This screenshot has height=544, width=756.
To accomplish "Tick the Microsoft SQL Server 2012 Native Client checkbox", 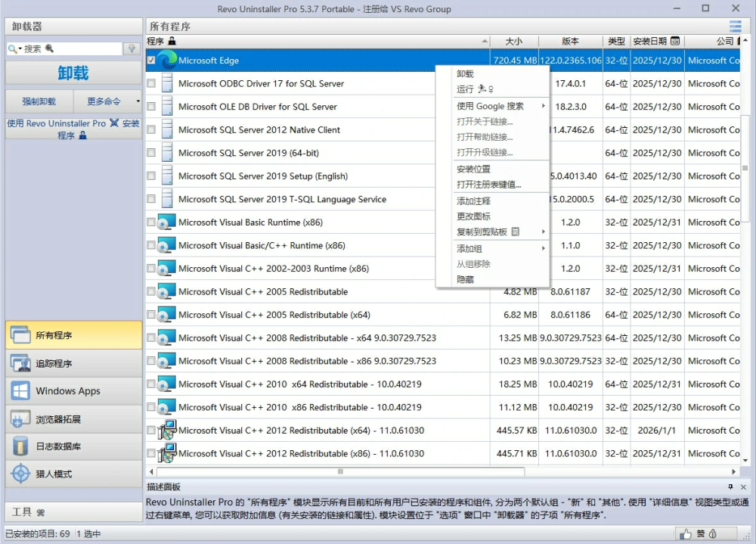I will [x=151, y=130].
